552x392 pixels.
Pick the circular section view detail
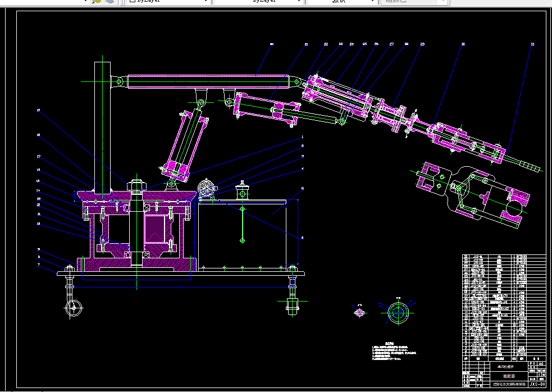(x=398, y=312)
